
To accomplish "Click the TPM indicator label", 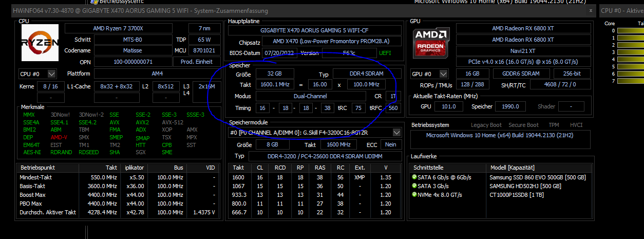I will (554, 125).
